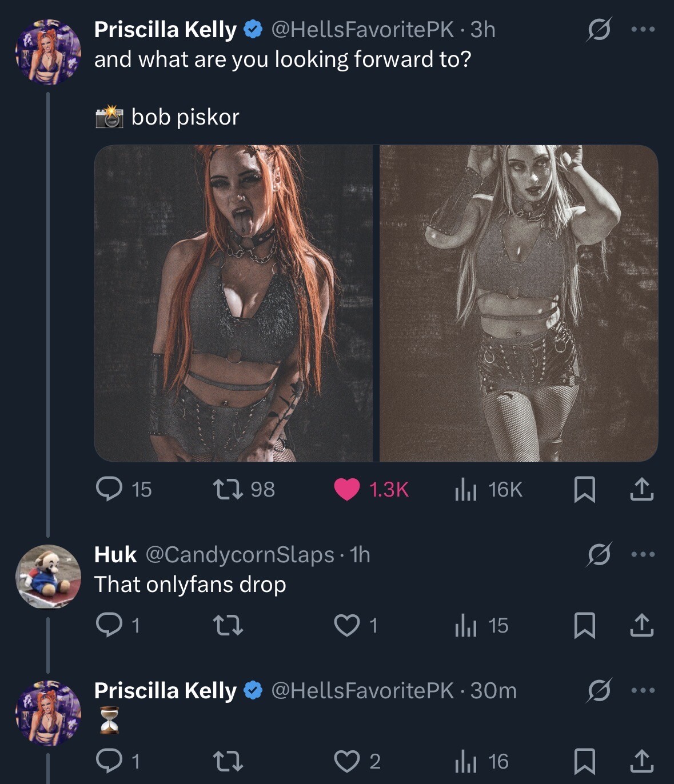The width and height of the screenshot is (674, 784).
Task: Repost the post with 98 reposts
Action: tap(228, 489)
